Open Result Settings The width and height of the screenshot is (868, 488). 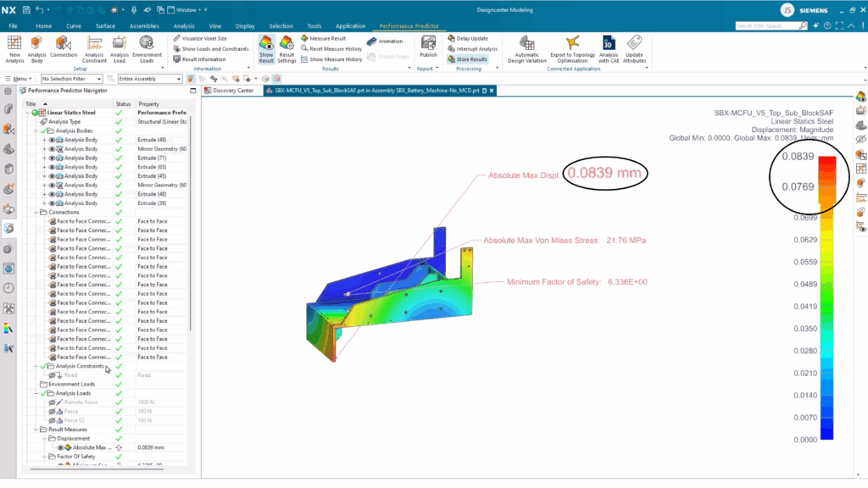click(287, 47)
